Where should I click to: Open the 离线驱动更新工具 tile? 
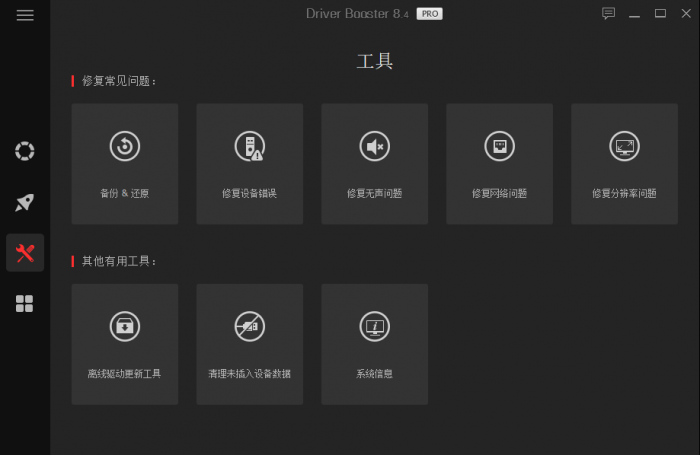(x=125, y=345)
